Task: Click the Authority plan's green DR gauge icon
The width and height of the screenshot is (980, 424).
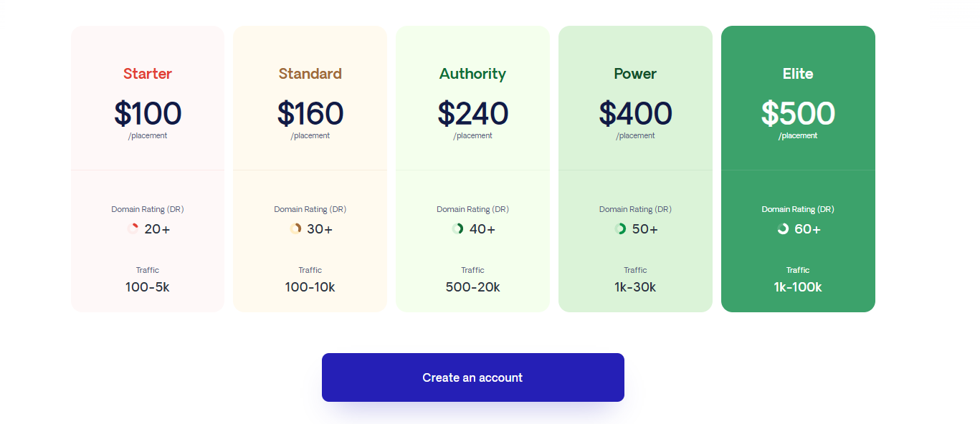Action: click(459, 228)
